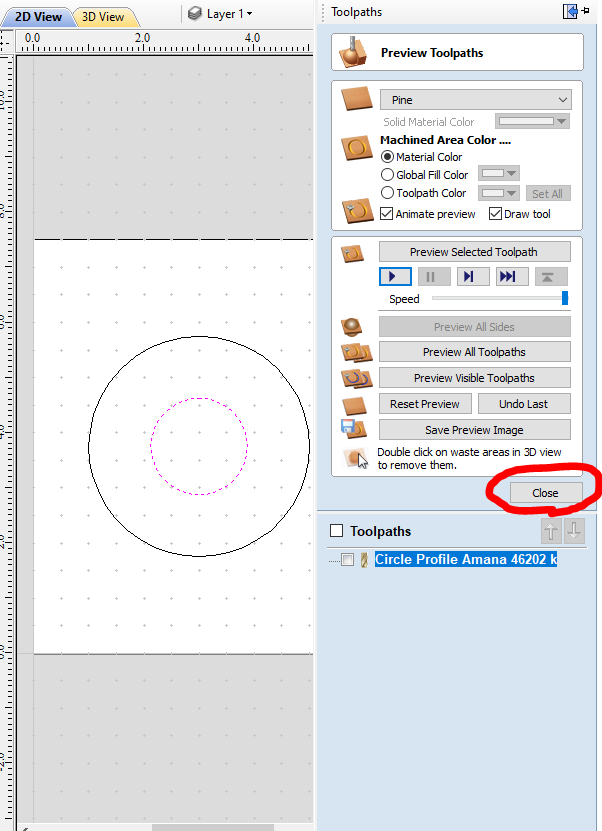
Task: Click the icon beside Preview Selected Toolpath
Action: point(352,254)
